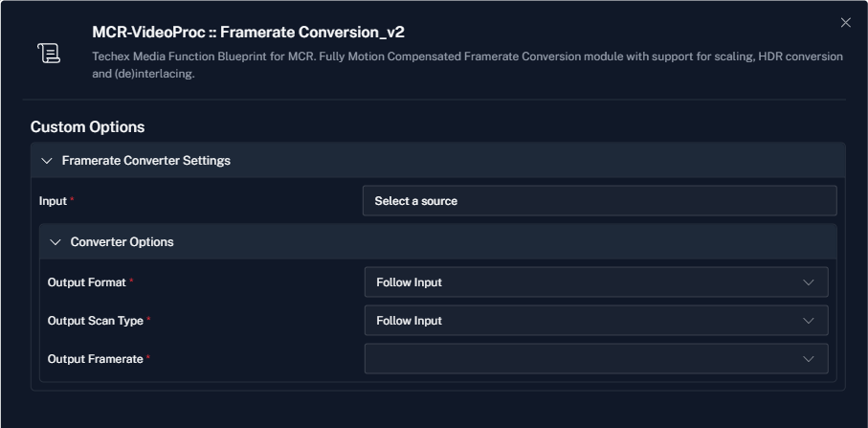This screenshot has height=428, width=868.
Task: Click the Output Framerate label
Action: point(95,358)
